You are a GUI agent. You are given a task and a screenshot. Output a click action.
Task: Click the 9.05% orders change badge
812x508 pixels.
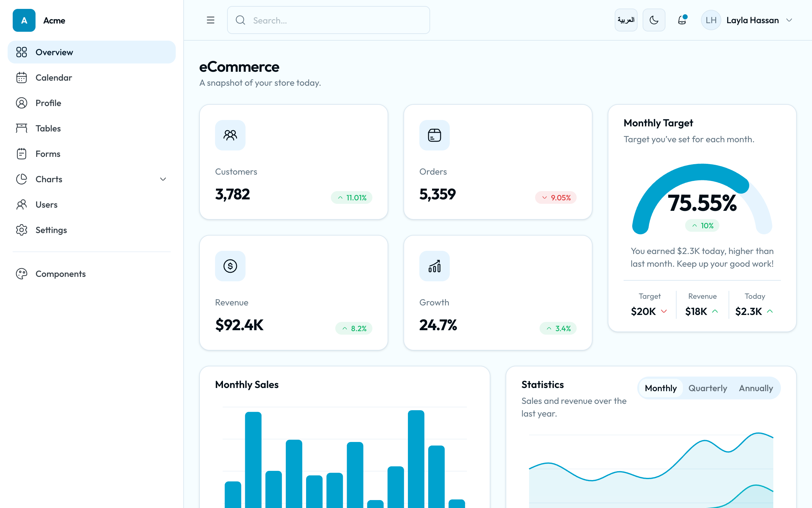556,197
